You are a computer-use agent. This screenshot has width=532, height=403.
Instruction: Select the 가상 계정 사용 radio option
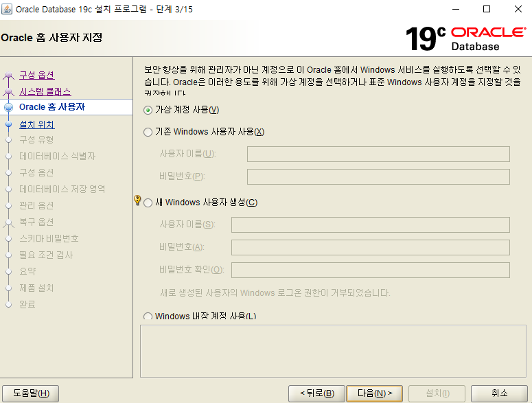148,111
